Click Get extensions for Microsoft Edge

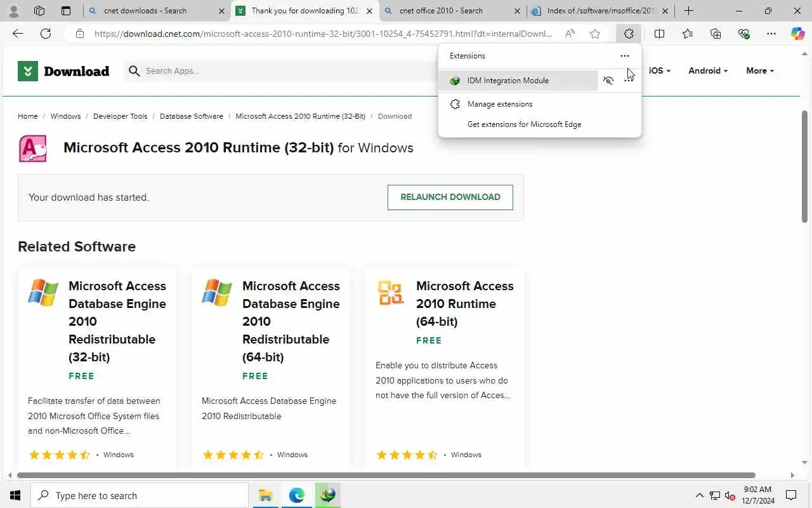pos(539,124)
